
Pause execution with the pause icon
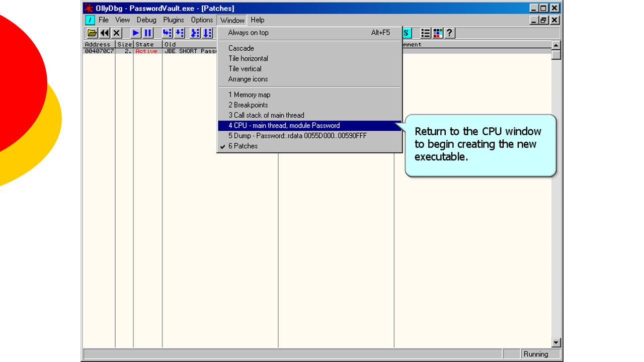pos(148,33)
